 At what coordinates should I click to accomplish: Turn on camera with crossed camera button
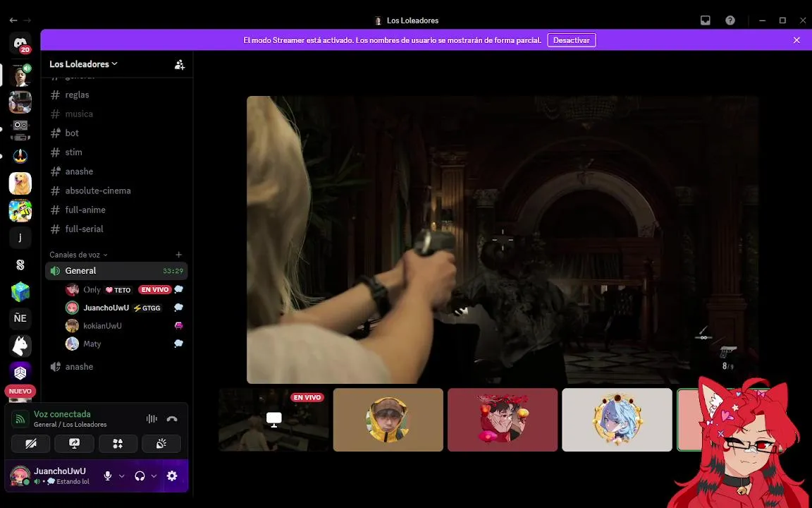pyautogui.click(x=30, y=444)
